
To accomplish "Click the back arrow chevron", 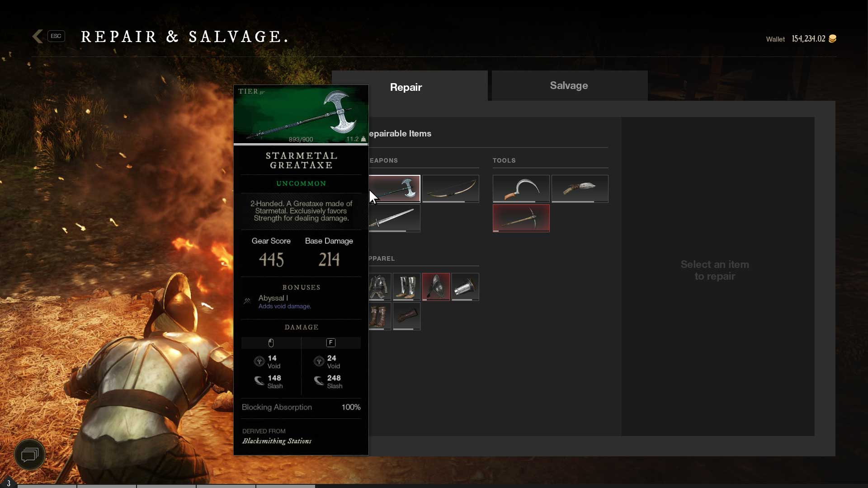I will (38, 36).
